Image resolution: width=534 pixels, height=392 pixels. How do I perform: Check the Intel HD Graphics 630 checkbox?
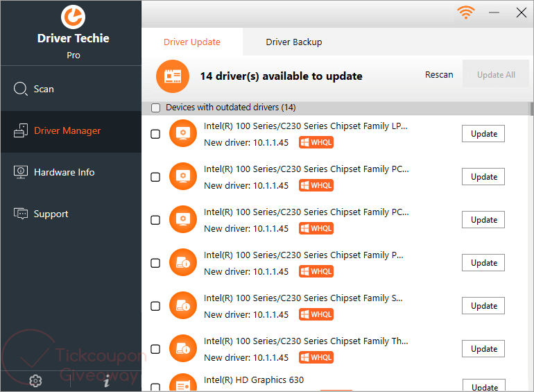click(x=155, y=387)
